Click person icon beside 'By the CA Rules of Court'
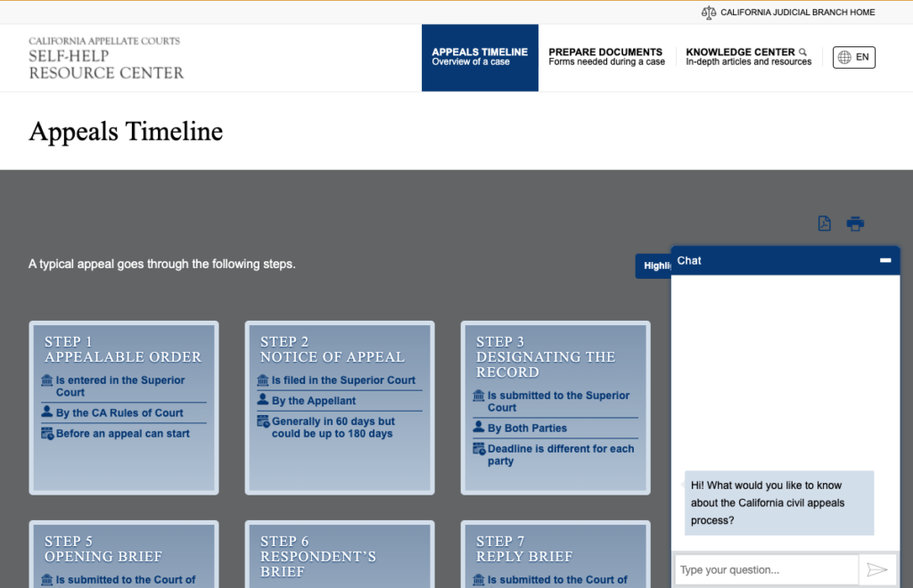This screenshot has height=588, width=913. [x=47, y=412]
